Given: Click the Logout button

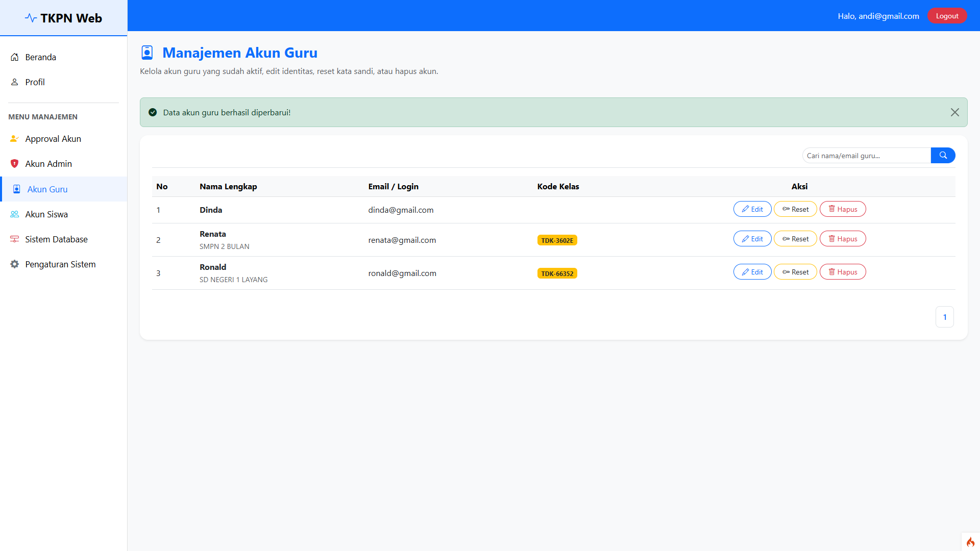Looking at the screenshot, I should coord(947,16).
